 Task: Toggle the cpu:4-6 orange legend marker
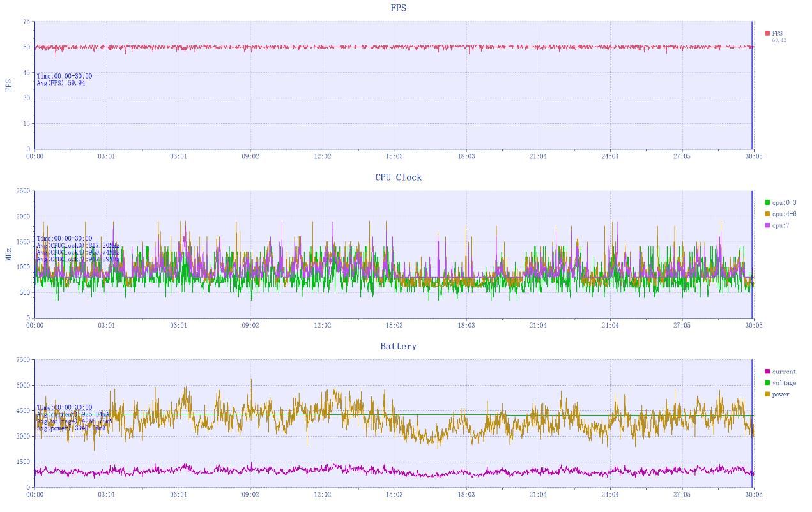click(767, 214)
